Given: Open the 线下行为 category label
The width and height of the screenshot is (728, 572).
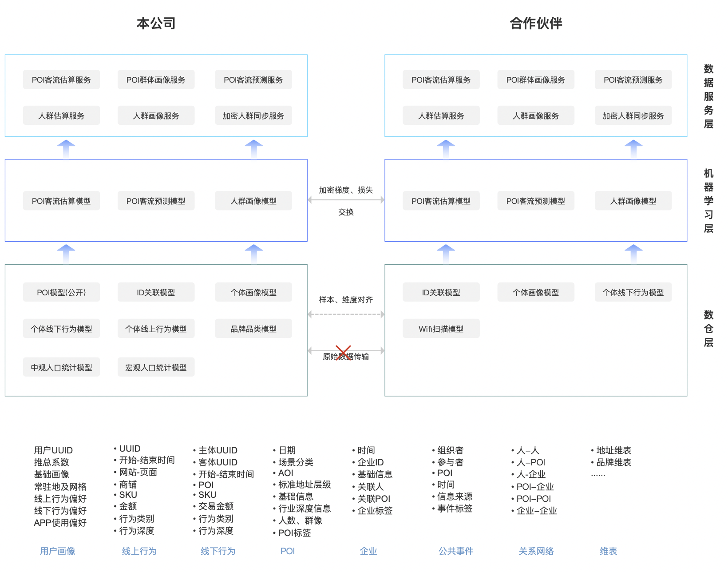Looking at the screenshot, I should pyautogui.click(x=218, y=551).
